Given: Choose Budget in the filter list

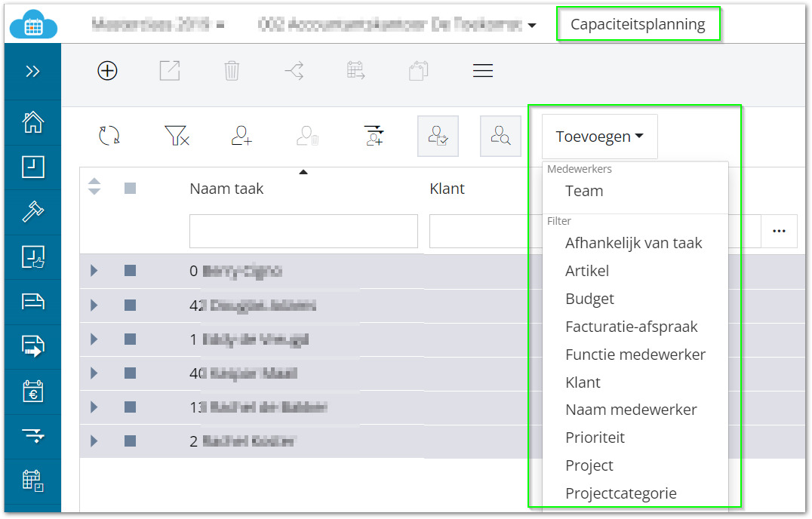Looking at the screenshot, I should pyautogui.click(x=589, y=299).
